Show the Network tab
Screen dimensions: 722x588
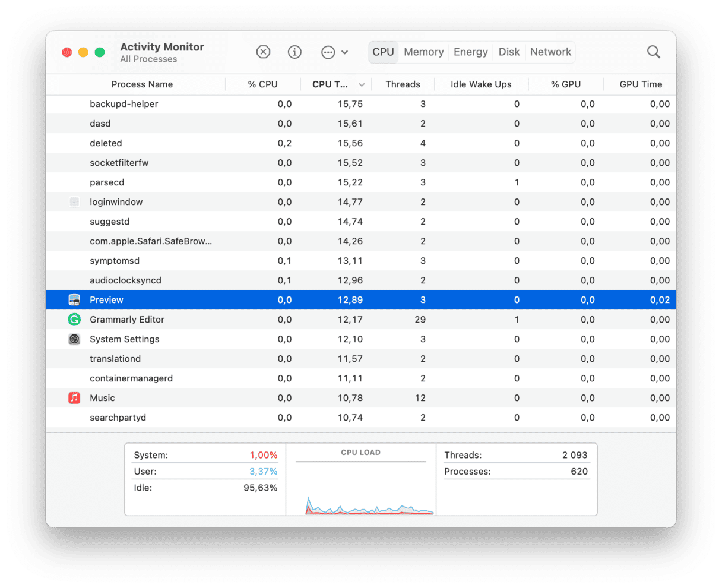550,52
